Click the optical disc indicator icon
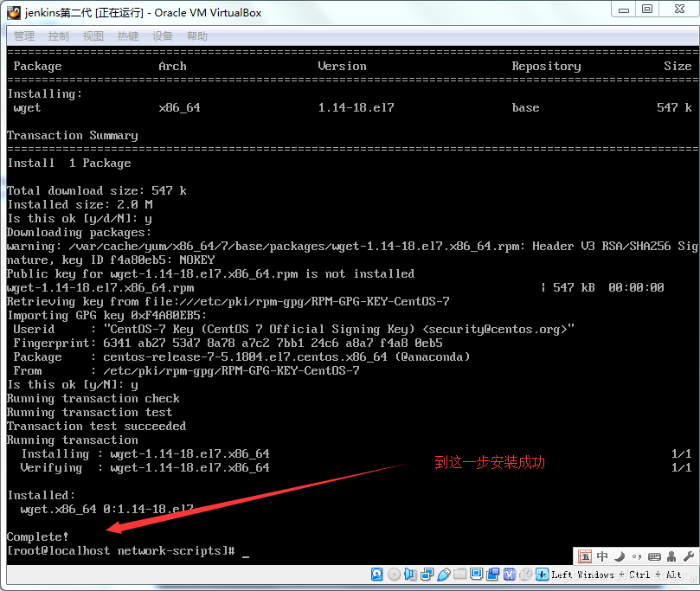Image resolution: width=700 pixels, height=591 pixels. point(394,575)
